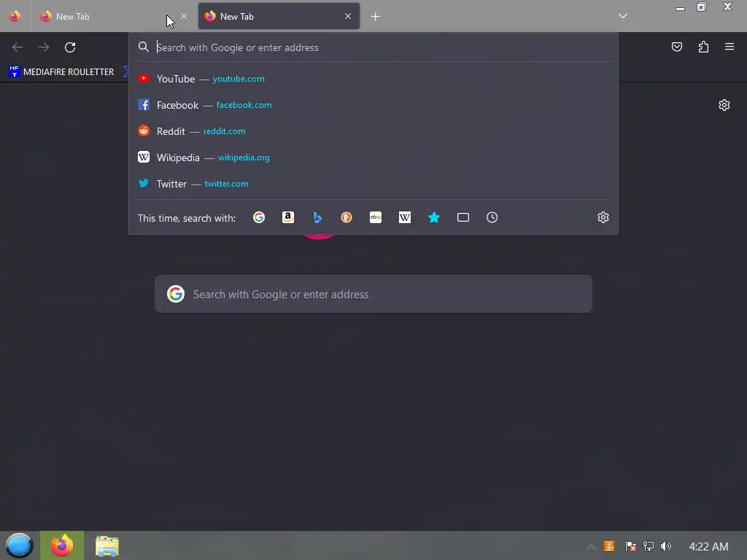
Task: Search history using clock icon
Action: point(492,217)
